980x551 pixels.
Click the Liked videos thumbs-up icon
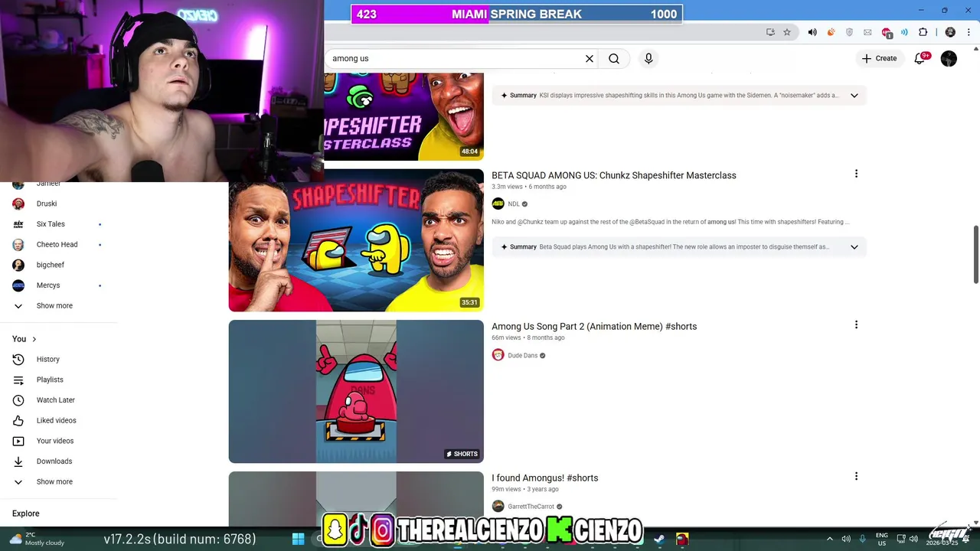point(18,420)
